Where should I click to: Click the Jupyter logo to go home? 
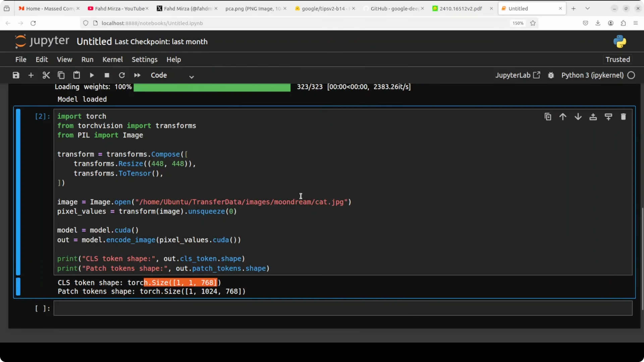tap(42, 41)
